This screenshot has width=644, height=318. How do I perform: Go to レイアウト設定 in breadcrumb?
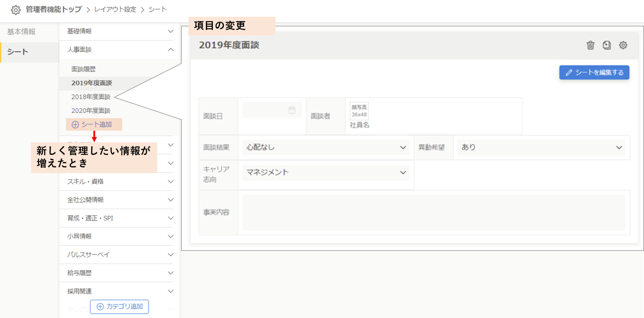pyautogui.click(x=115, y=10)
